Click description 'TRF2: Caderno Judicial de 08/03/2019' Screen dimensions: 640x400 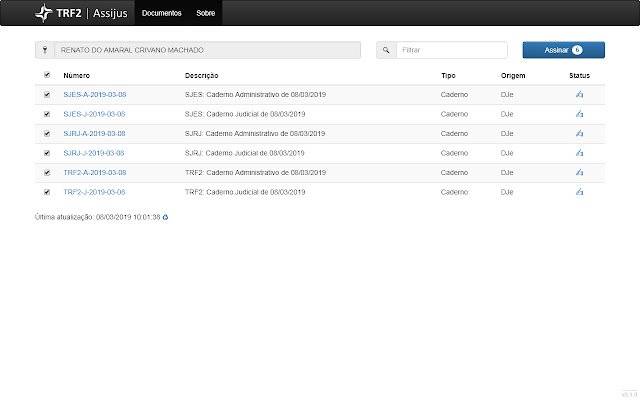245,192
